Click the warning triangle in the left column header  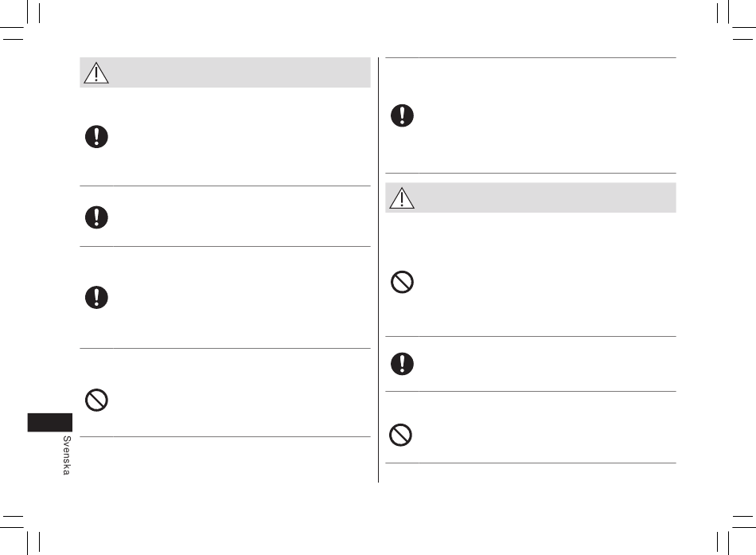click(x=96, y=73)
